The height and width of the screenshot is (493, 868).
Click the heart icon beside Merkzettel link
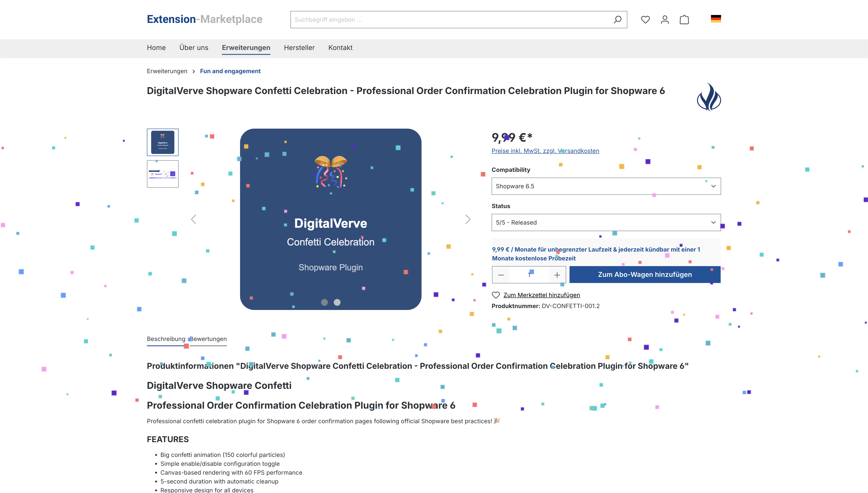pyautogui.click(x=495, y=295)
